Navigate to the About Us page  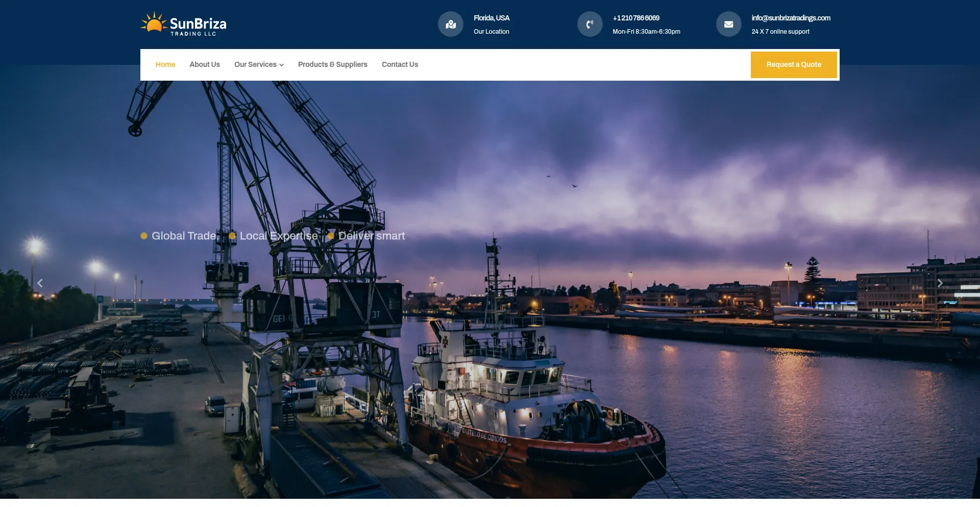point(205,65)
